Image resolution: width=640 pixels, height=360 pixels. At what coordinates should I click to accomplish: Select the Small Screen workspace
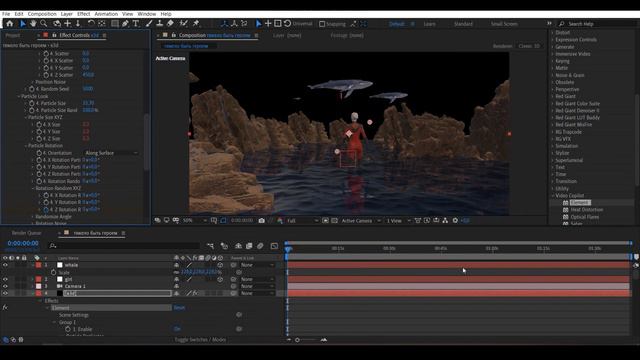(504, 24)
